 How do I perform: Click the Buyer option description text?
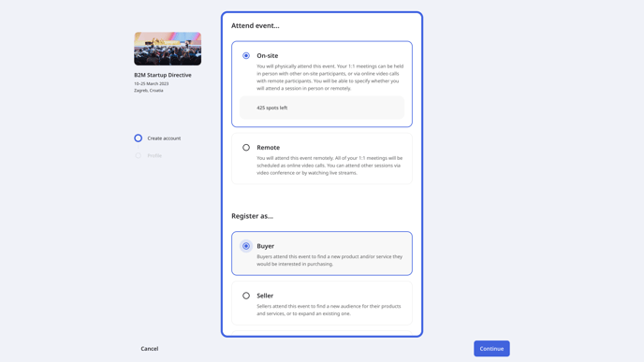(329, 260)
